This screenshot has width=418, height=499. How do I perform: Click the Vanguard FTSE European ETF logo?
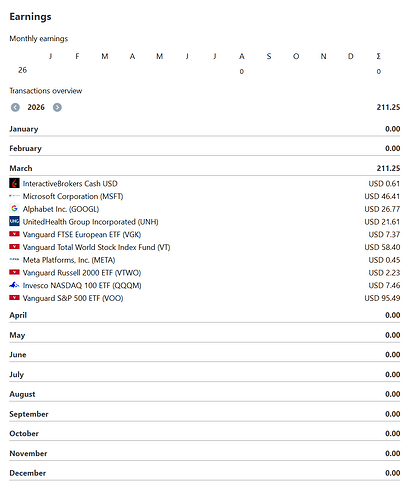coord(14,234)
